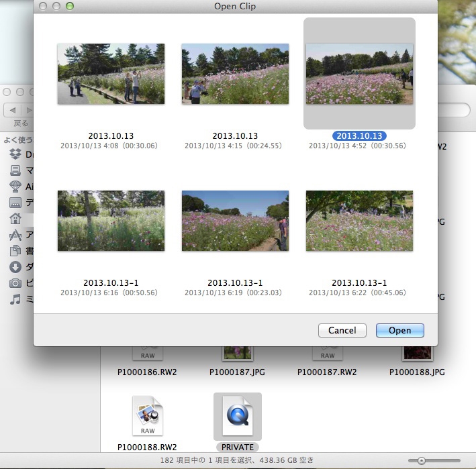Image resolution: width=476 pixels, height=469 pixels.
Task: Open Pictures in the Finder sidebar
Action: (x=21, y=282)
